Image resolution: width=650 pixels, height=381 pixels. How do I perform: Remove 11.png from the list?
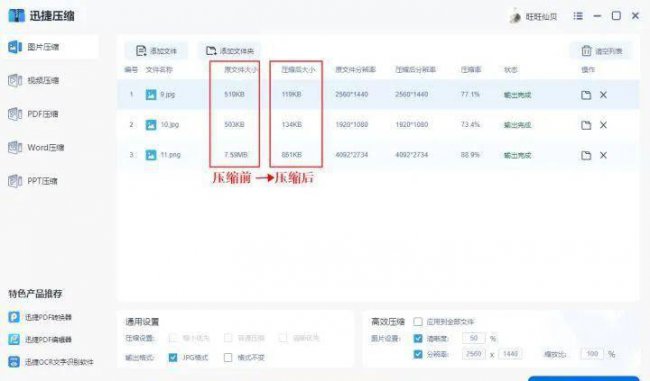(x=603, y=155)
